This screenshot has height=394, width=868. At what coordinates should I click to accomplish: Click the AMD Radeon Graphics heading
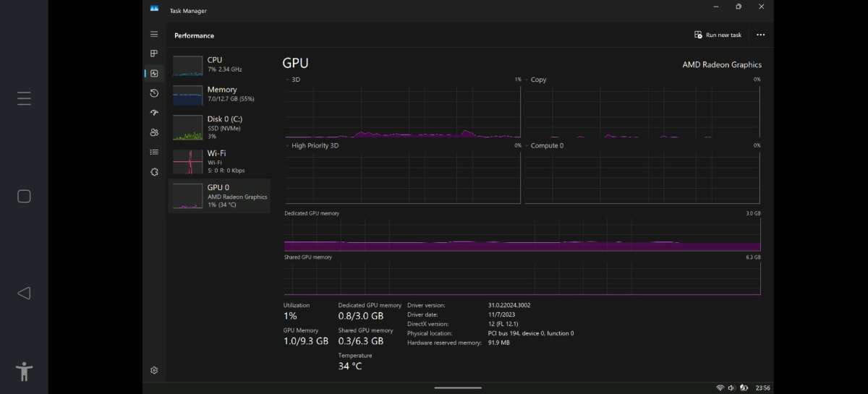coord(722,64)
